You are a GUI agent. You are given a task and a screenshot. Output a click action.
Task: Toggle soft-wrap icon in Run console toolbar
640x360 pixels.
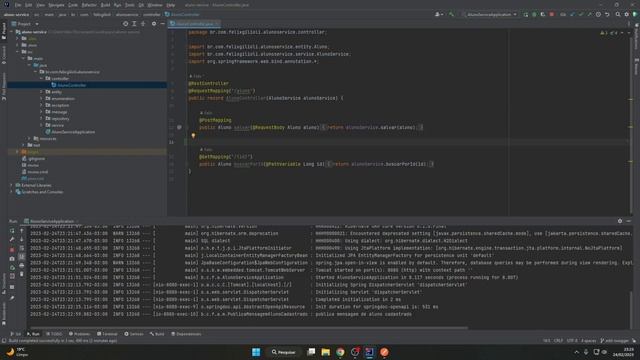click(22, 248)
